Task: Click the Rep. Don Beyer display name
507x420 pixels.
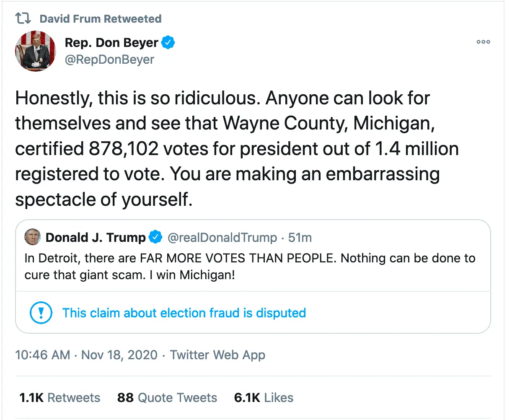Action: click(111, 42)
